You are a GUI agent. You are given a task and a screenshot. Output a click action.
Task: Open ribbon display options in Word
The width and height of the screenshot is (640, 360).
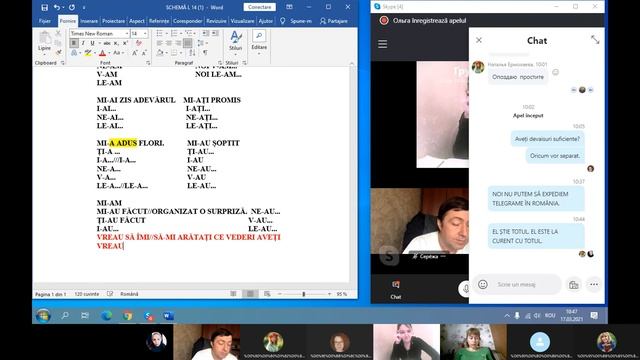tap(289, 7)
